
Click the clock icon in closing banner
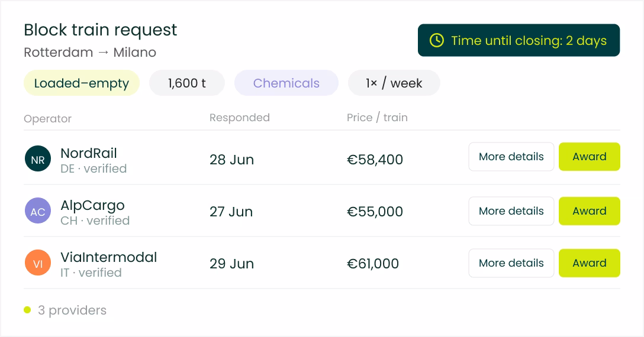tap(437, 40)
